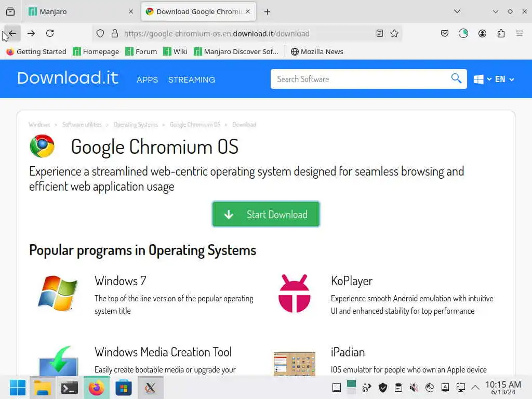
Task: Click the site security padlock icon
Action: [x=115, y=33]
